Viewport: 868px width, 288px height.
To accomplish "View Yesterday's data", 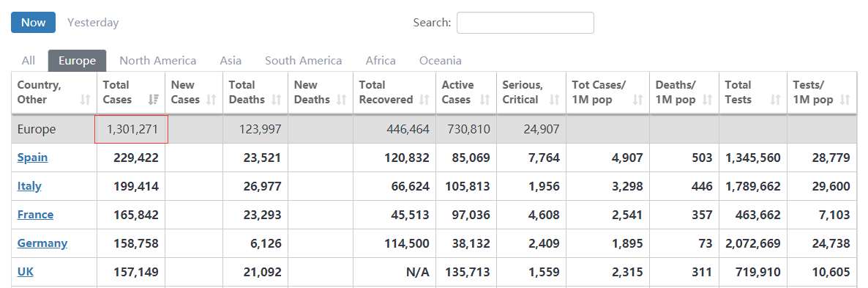I will pos(93,23).
